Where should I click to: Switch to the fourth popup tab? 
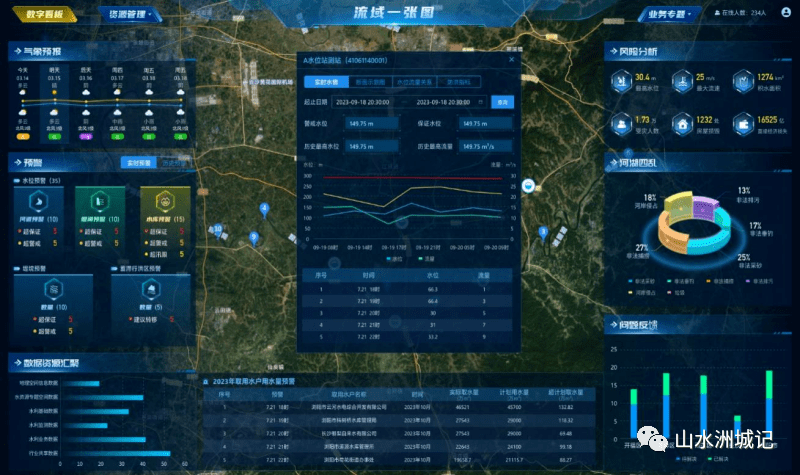pos(458,82)
